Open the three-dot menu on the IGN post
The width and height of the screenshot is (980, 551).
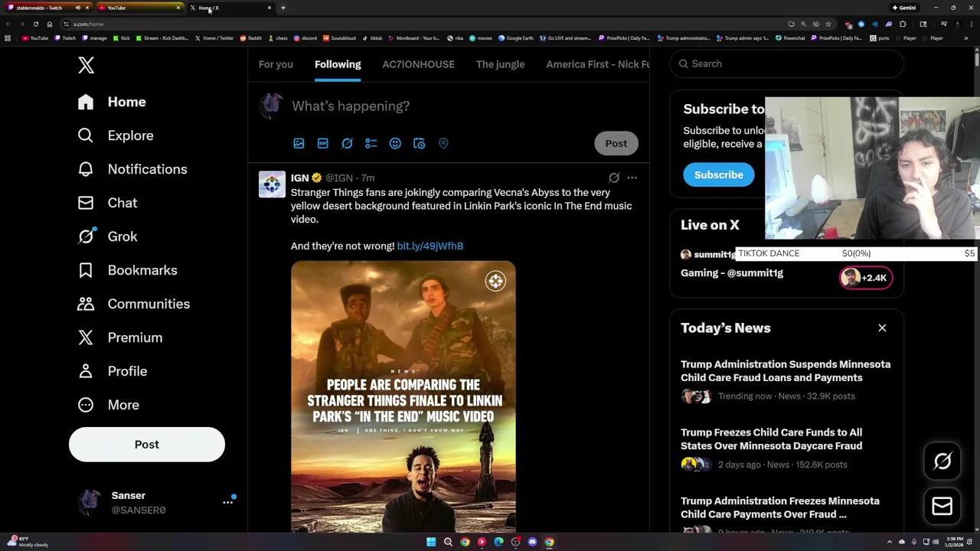632,178
